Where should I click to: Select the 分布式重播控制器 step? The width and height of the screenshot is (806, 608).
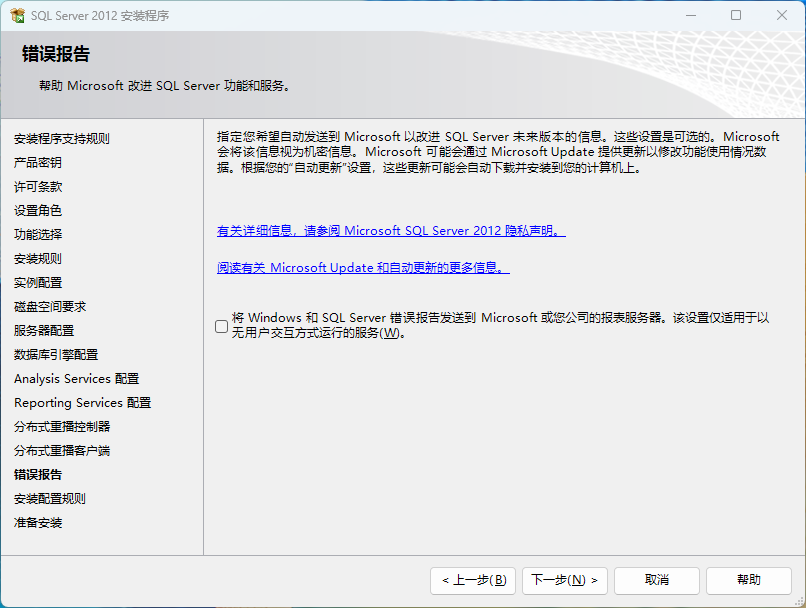tap(62, 427)
